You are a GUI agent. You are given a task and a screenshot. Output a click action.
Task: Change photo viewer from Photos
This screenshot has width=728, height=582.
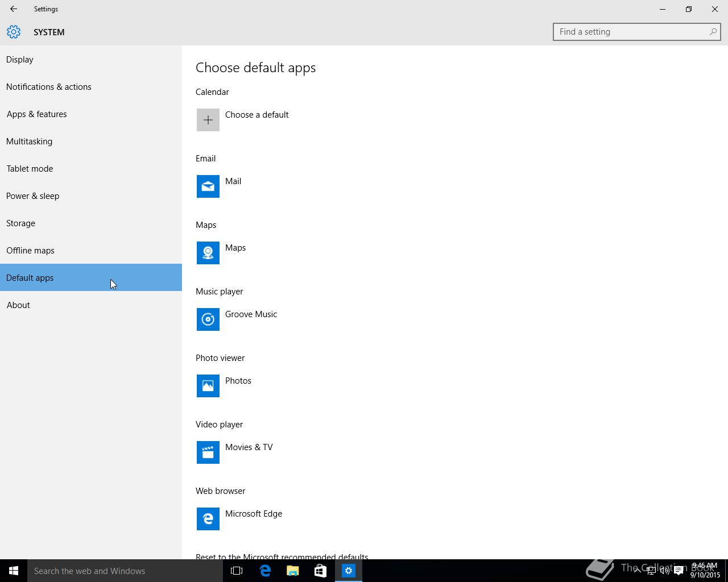click(x=238, y=381)
